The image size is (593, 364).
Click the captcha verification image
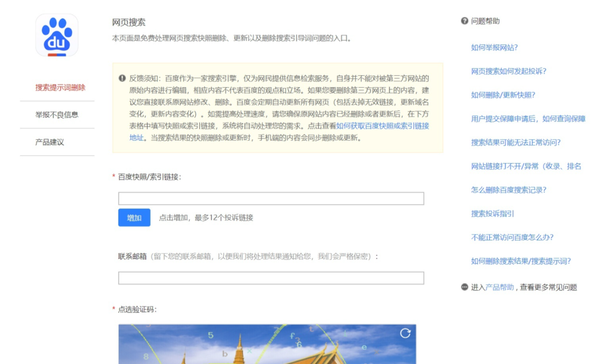tap(267, 344)
